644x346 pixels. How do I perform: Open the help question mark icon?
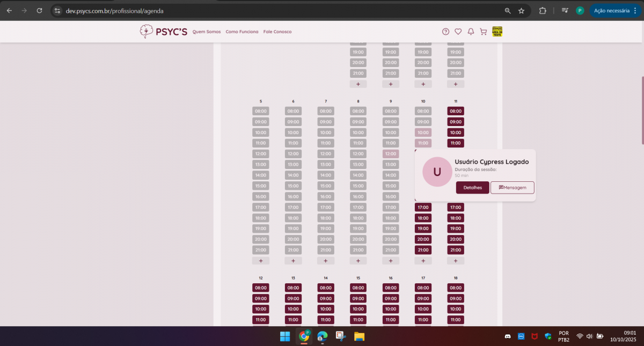[x=445, y=32]
